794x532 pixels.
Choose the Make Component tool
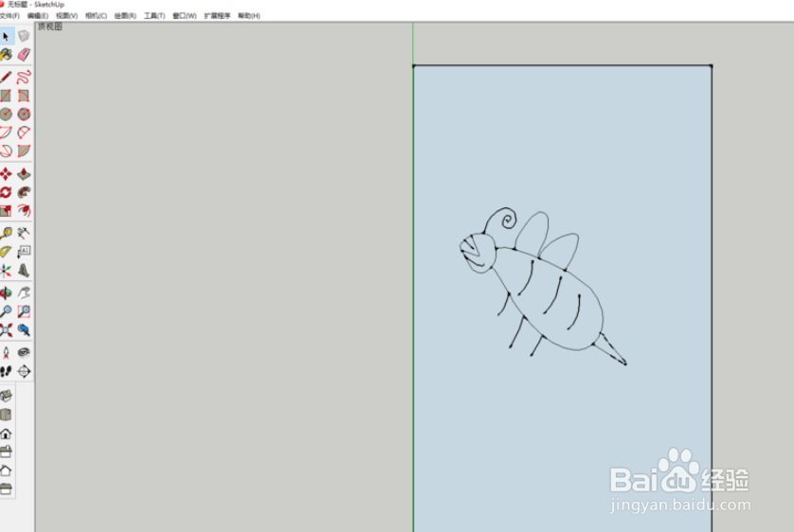pyautogui.click(x=24, y=36)
